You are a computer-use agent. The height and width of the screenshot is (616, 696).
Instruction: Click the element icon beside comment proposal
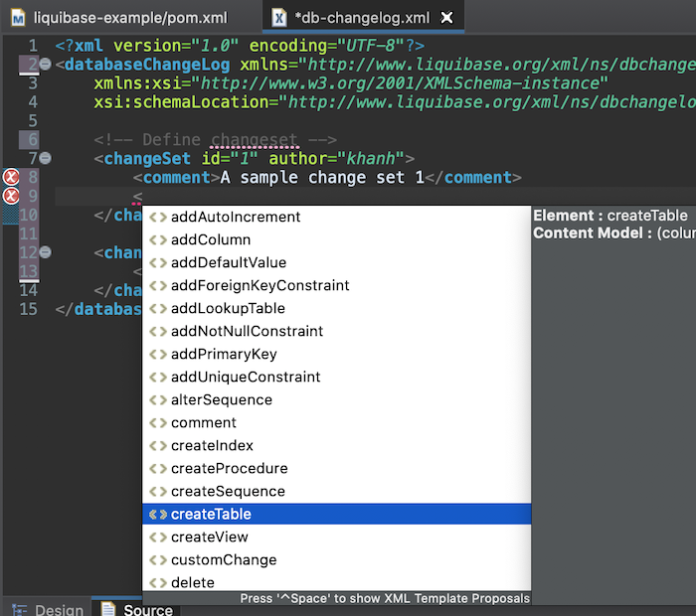(158, 423)
